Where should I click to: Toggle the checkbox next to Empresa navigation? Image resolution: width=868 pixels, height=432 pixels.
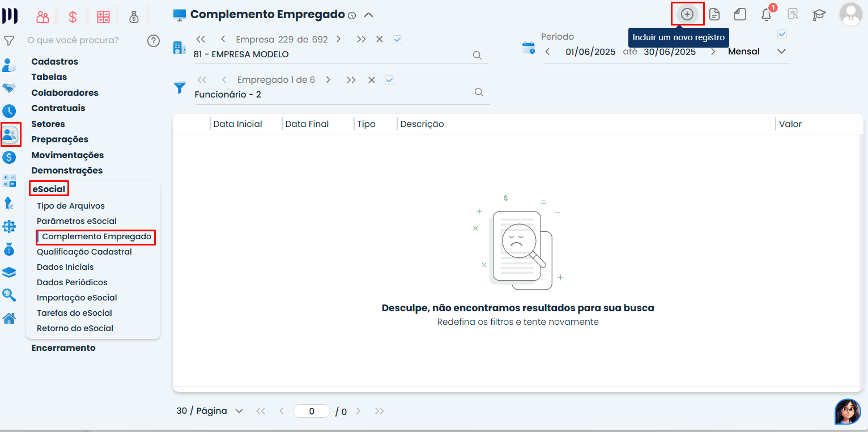coord(397,39)
